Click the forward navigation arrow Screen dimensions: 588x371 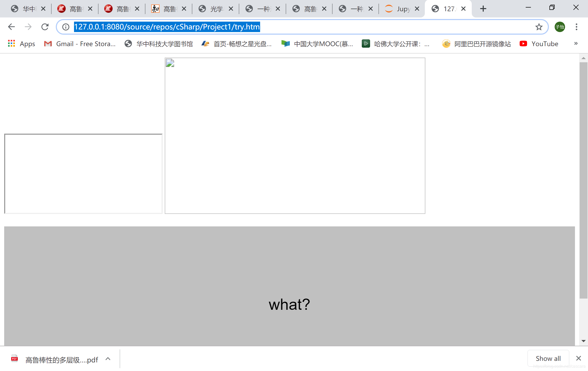[x=28, y=27]
